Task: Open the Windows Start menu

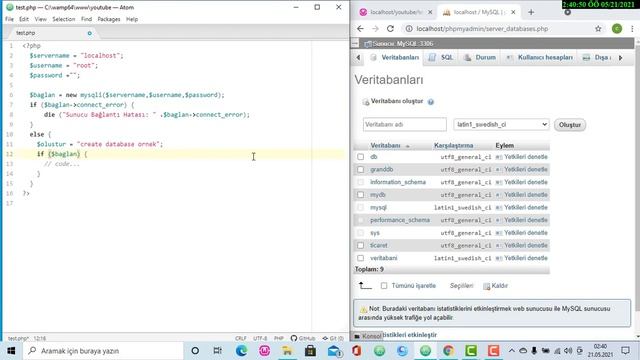Action: pyautogui.click(x=11, y=351)
